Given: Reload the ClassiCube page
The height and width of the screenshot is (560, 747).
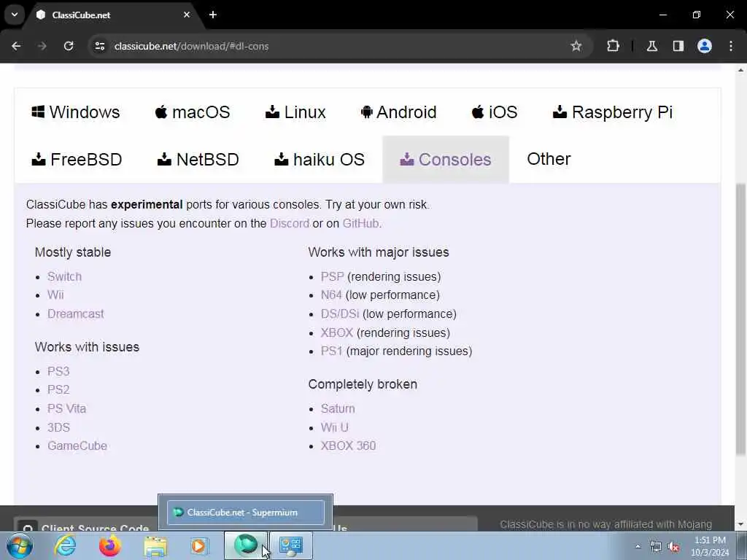Looking at the screenshot, I should pyautogui.click(x=69, y=46).
